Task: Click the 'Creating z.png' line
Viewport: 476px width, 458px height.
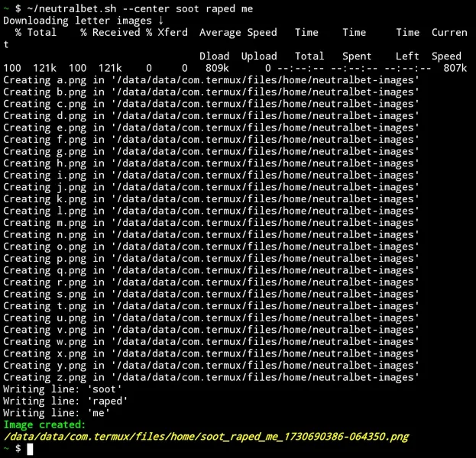Action: 211,377
